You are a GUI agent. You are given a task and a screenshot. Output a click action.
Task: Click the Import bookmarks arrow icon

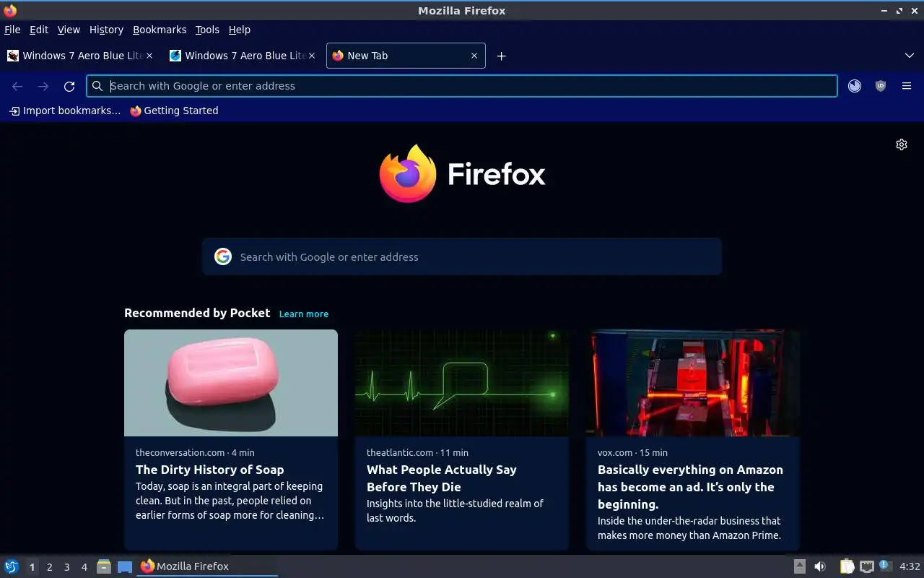(14, 111)
